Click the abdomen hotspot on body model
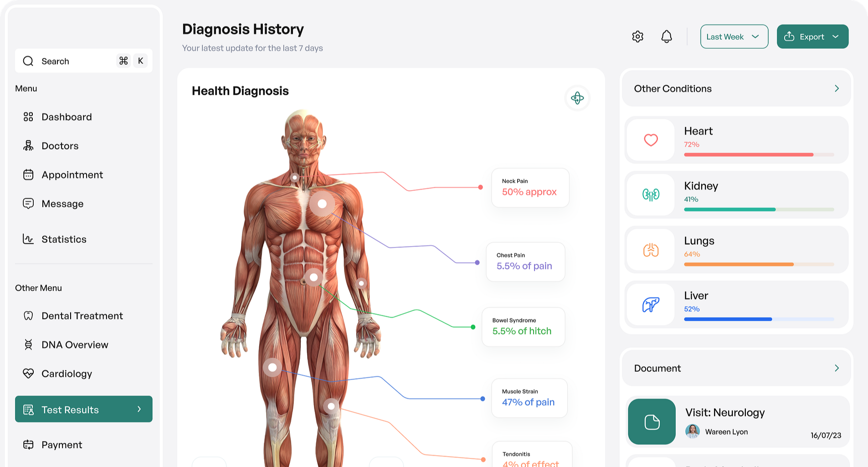This screenshot has height=467, width=868. pos(313,277)
